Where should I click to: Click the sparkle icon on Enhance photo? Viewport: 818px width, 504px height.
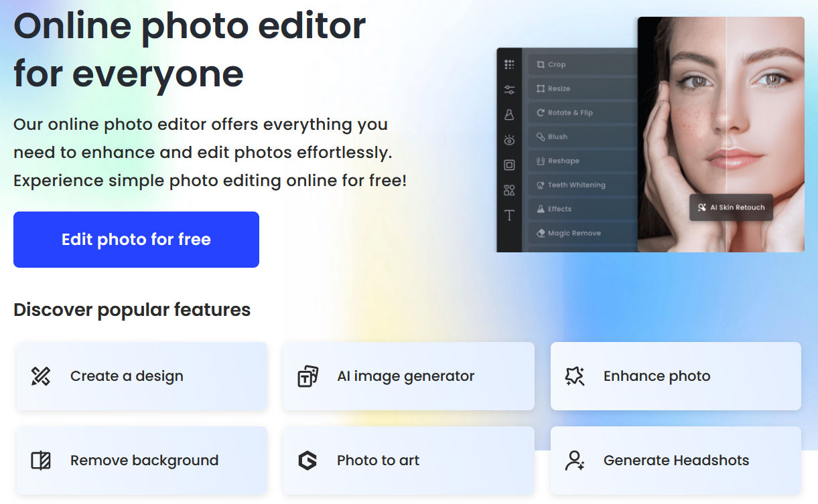click(575, 376)
